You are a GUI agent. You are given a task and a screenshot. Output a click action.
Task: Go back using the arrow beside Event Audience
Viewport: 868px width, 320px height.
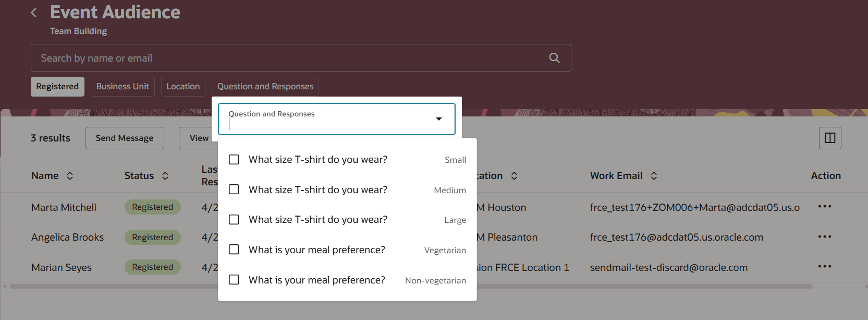click(34, 13)
